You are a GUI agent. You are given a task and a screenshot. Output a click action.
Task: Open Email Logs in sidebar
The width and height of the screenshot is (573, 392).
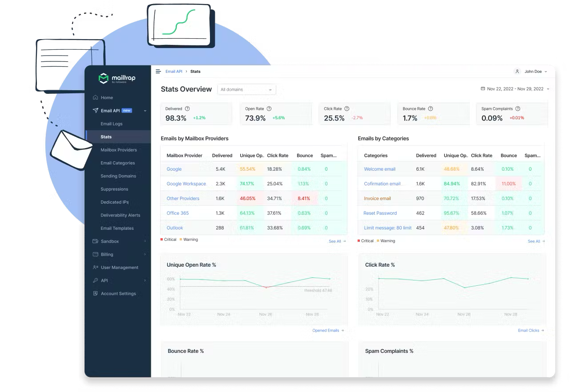point(111,124)
